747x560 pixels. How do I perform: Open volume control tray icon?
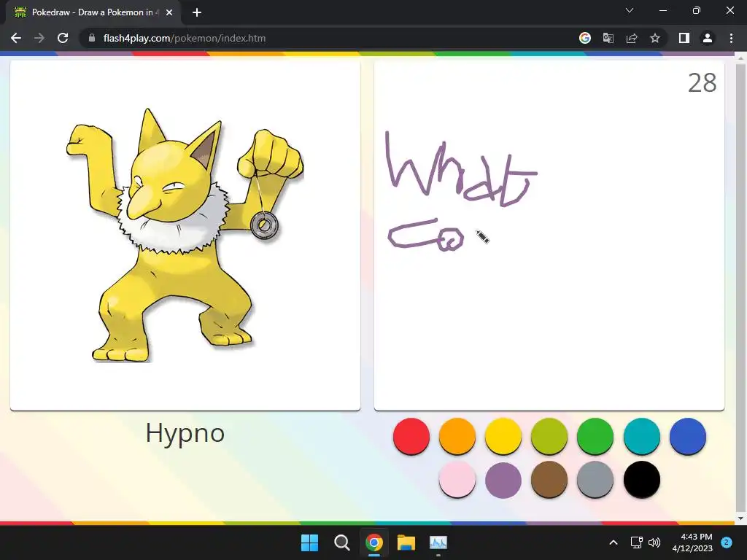tap(654, 542)
